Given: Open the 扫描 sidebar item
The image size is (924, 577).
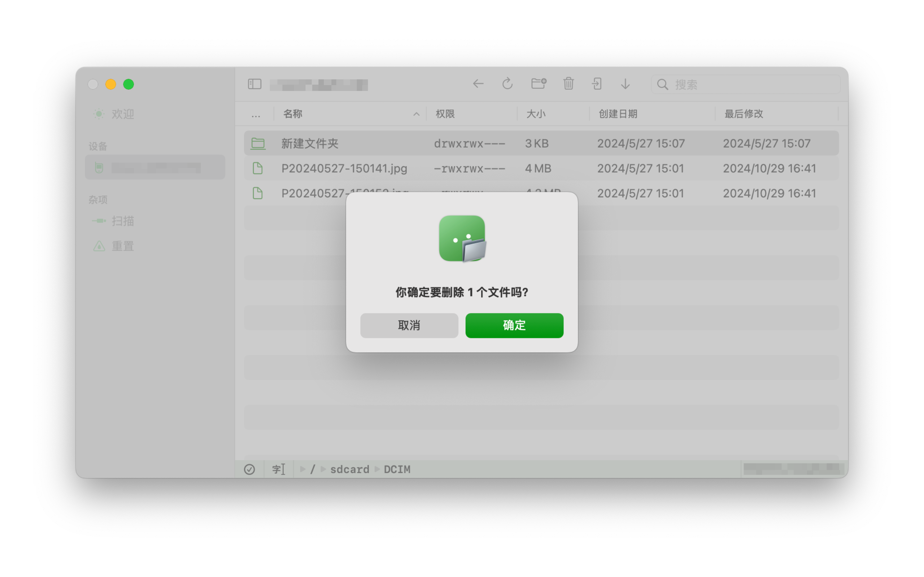Looking at the screenshot, I should coord(122,221).
